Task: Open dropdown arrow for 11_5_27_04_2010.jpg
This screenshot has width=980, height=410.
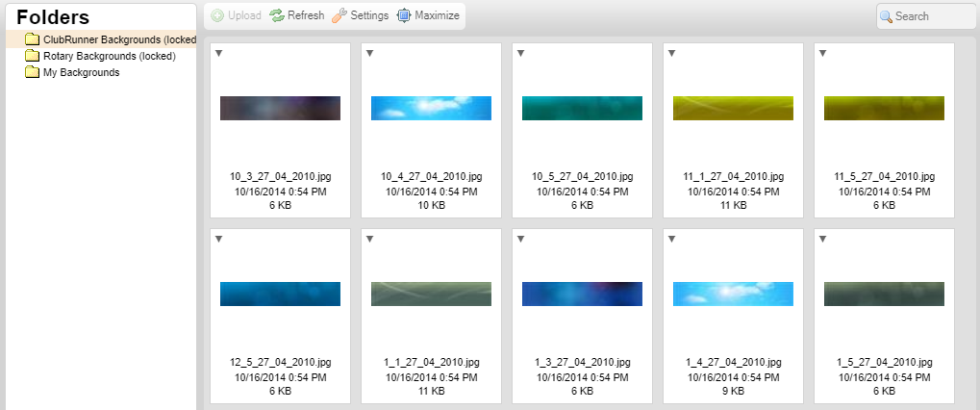Action: (x=822, y=54)
